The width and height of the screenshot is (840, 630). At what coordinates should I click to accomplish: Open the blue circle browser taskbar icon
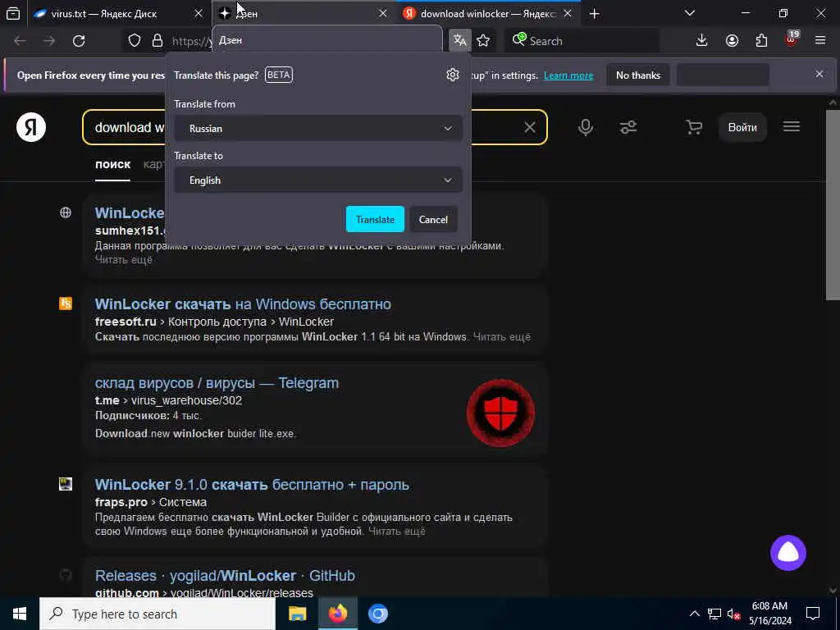(x=377, y=614)
